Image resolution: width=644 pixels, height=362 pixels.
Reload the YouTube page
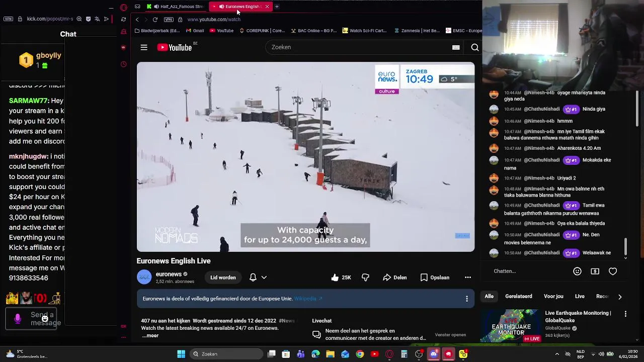pos(155,20)
